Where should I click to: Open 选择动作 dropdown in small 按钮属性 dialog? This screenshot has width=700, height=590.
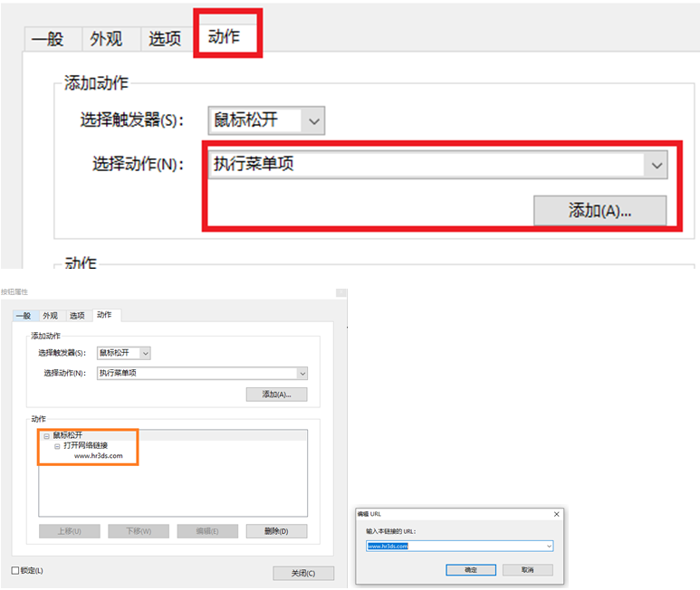pos(302,373)
